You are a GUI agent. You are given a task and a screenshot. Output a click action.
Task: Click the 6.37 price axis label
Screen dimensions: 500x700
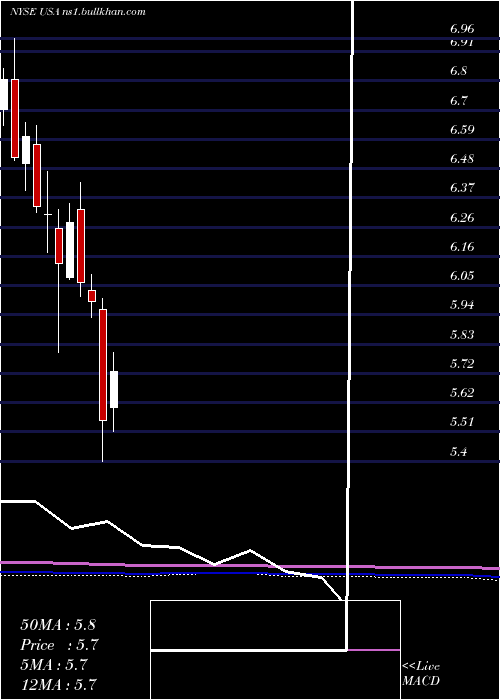[x=462, y=188]
